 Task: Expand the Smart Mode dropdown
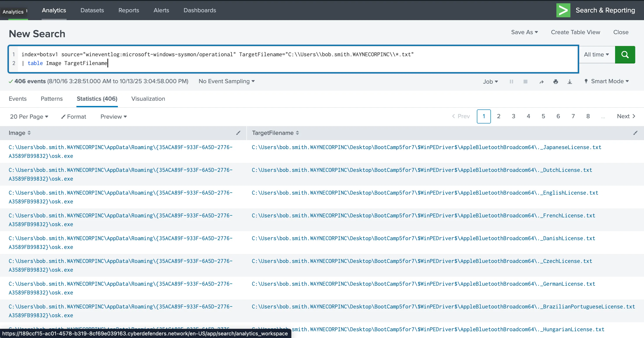[607, 81]
